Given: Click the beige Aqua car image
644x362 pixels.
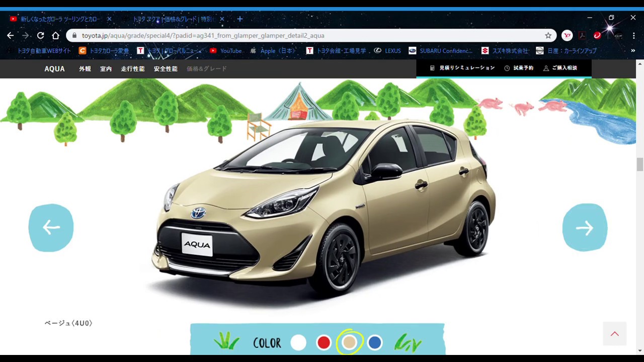Looking at the screenshot, I should tap(324, 208).
